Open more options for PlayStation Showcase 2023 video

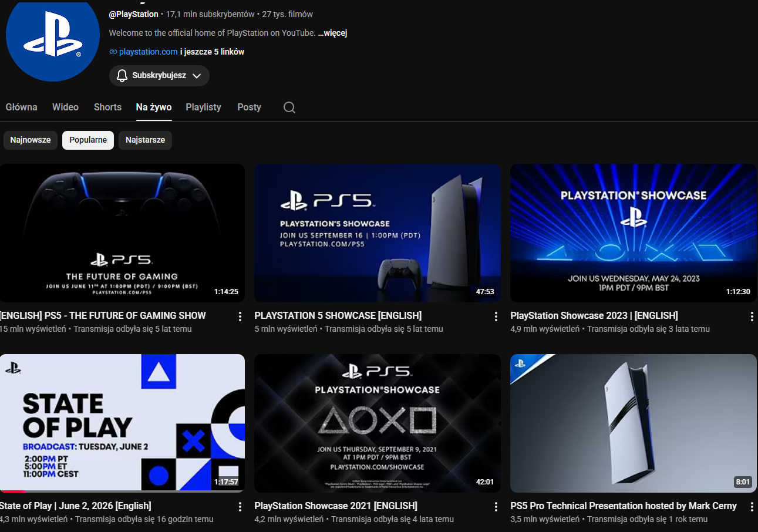(x=752, y=316)
